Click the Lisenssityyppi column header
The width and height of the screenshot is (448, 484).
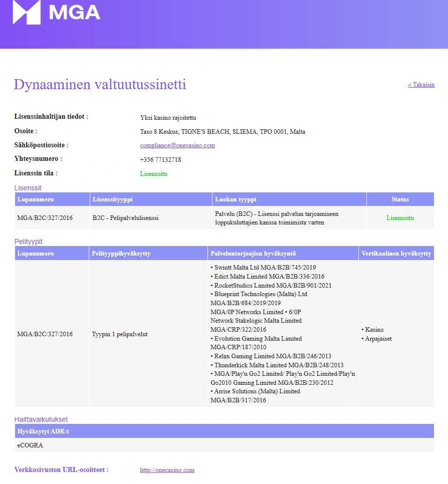pos(151,199)
